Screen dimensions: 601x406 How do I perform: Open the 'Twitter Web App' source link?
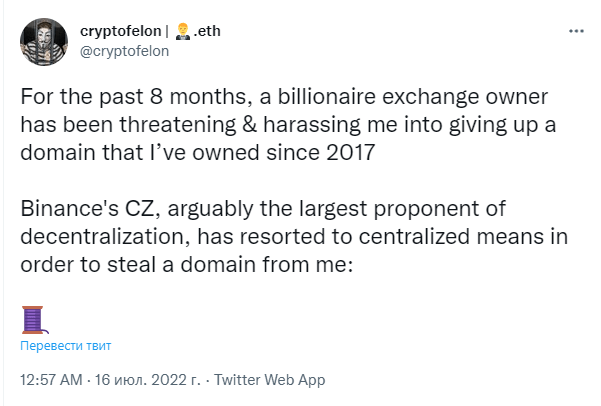(x=269, y=380)
